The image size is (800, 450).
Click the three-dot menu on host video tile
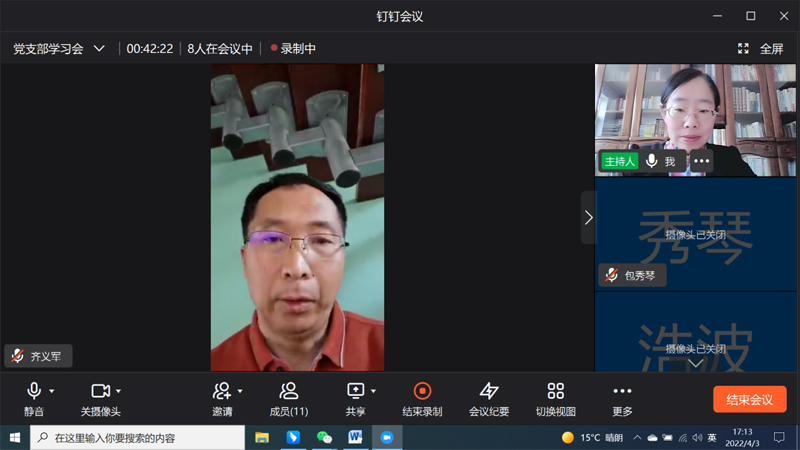click(x=702, y=161)
